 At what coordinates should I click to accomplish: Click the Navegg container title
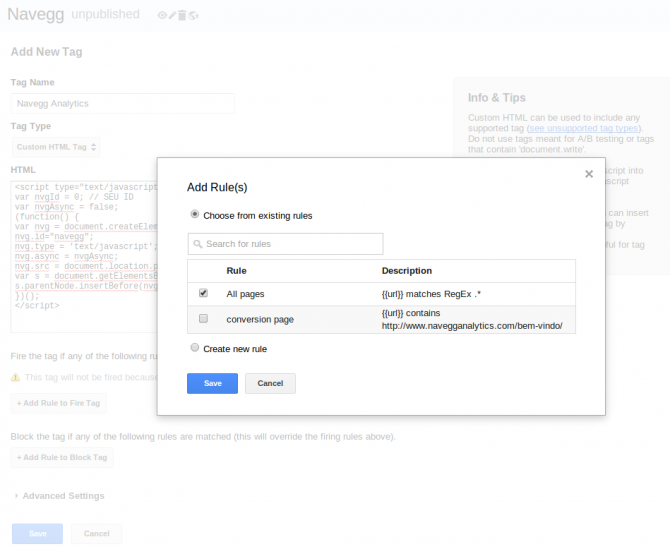coord(36,14)
